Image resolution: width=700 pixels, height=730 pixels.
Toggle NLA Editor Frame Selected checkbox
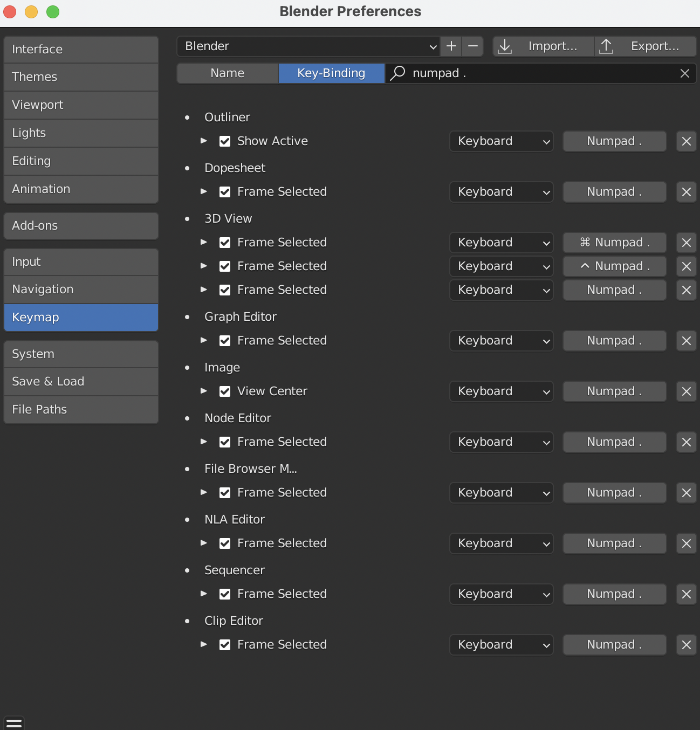coord(225,543)
